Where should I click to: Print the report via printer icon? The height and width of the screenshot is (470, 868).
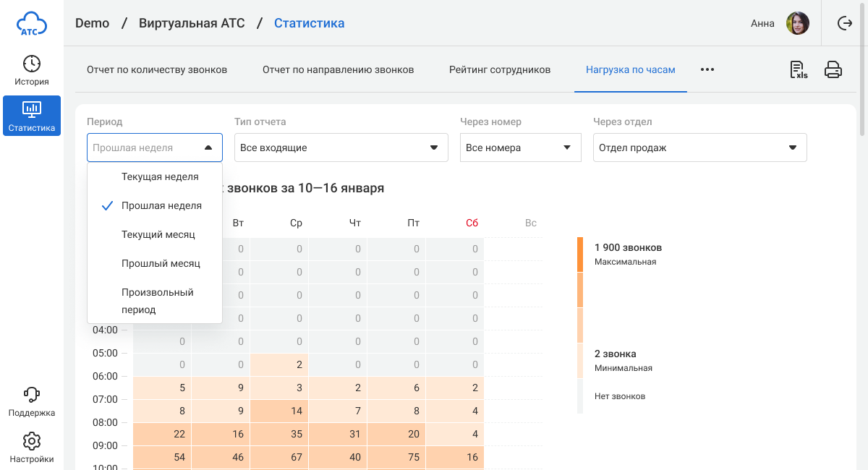tap(833, 70)
